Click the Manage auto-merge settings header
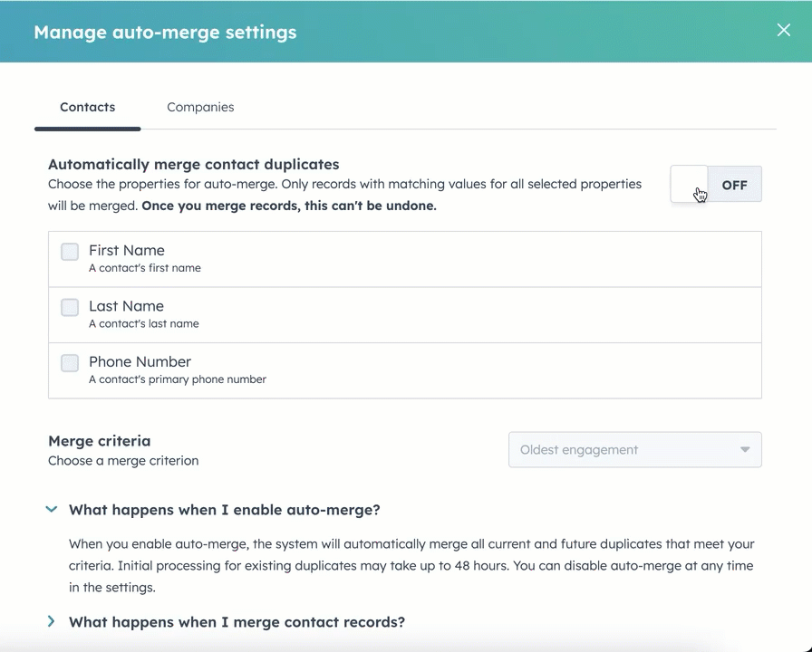The width and height of the screenshot is (812, 652). pos(165,31)
